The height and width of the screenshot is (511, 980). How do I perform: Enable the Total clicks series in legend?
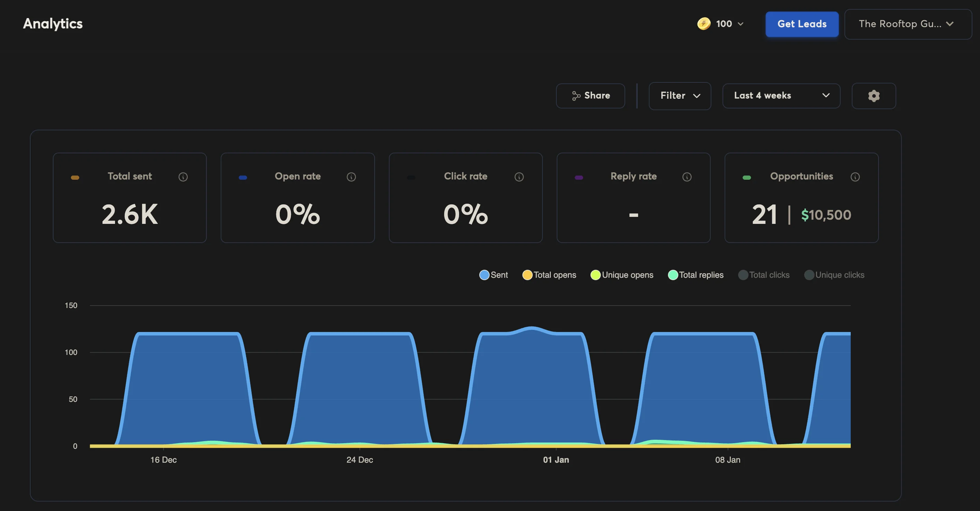763,275
